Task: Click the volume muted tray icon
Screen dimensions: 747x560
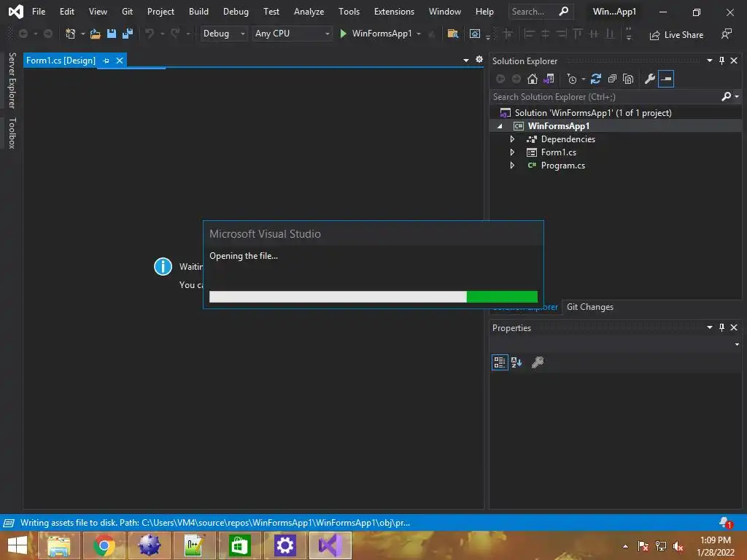Action: [678, 546]
